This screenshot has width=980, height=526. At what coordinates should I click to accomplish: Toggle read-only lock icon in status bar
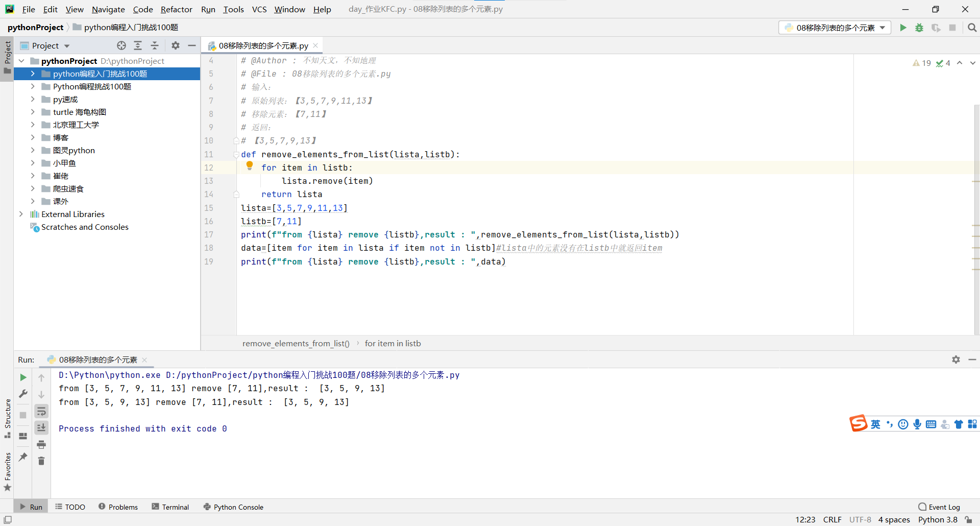tap(969, 519)
